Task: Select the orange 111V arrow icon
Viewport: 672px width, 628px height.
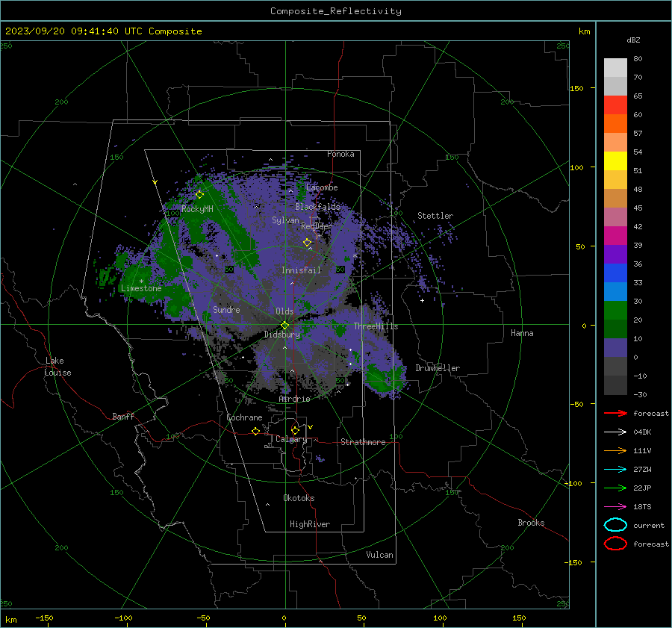Action: pos(615,450)
